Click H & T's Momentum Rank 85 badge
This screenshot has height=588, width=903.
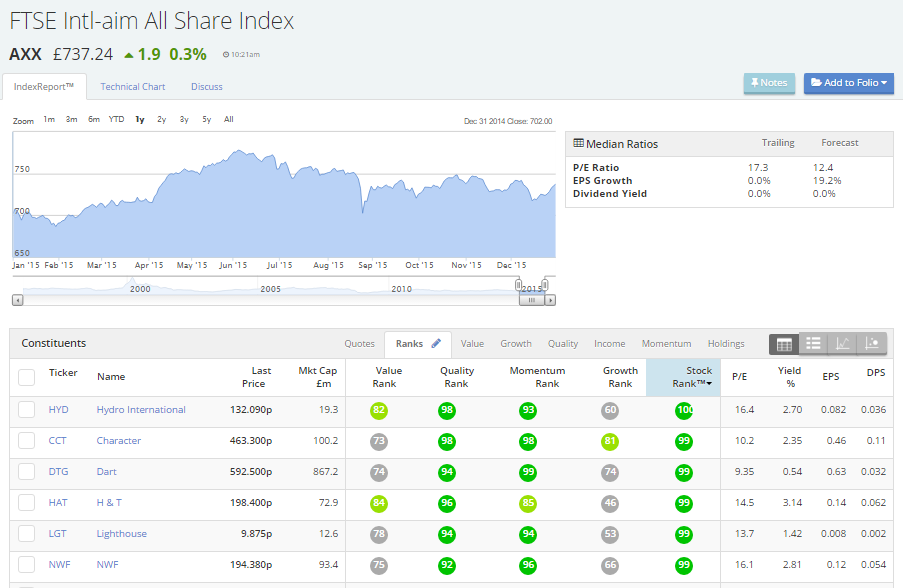click(x=528, y=504)
